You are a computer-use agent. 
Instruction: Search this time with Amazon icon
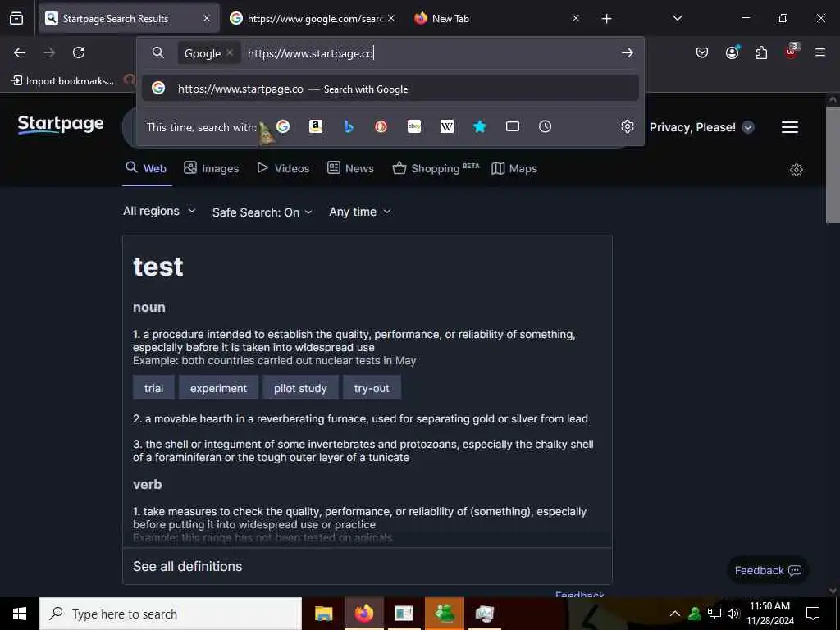(x=316, y=126)
